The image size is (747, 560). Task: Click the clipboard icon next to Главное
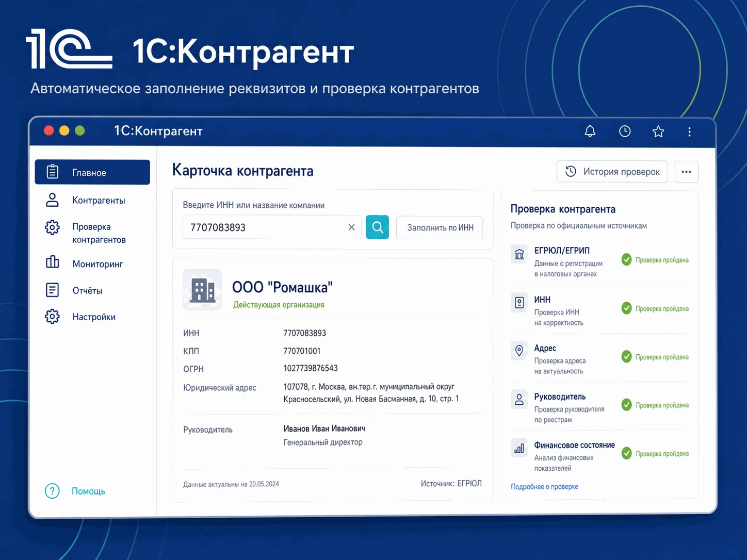tap(53, 172)
